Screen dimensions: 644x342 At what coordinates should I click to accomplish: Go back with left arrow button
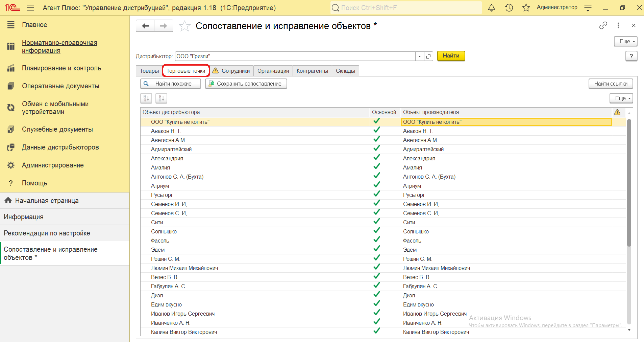(x=146, y=26)
